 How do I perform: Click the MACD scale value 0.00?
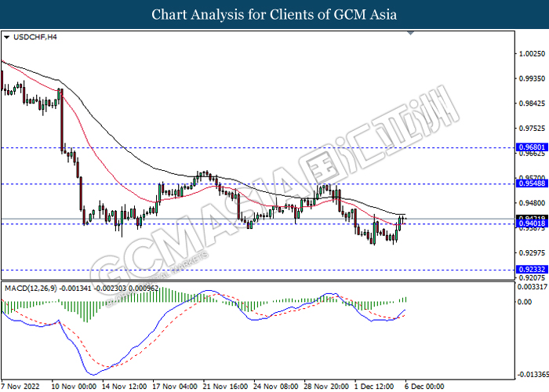click(525, 301)
